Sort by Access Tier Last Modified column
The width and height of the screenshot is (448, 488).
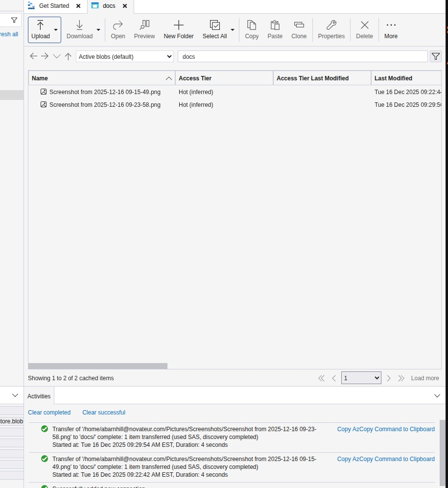tap(322, 78)
